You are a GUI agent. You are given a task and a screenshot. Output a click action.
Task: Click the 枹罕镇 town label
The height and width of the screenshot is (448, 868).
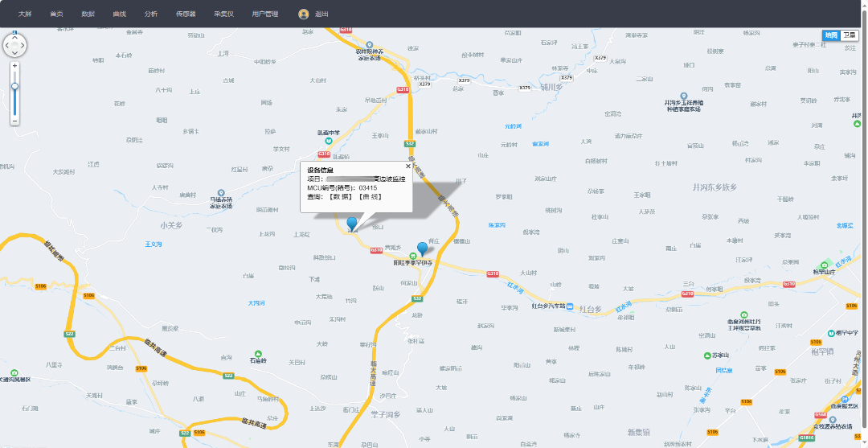click(x=821, y=352)
